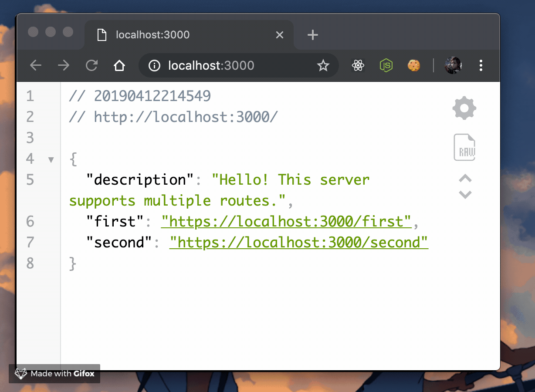Click the home button icon
535x392 pixels.
pos(119,65)
